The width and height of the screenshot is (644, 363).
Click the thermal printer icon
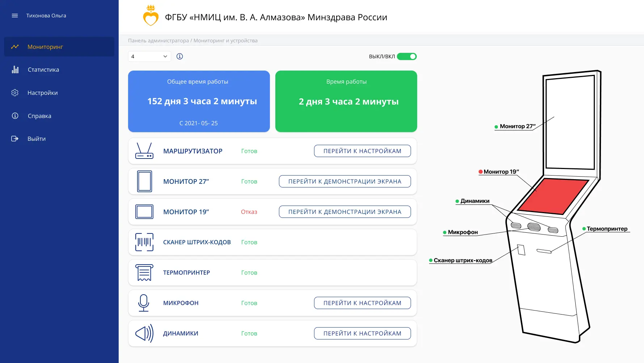coord(144,273)
